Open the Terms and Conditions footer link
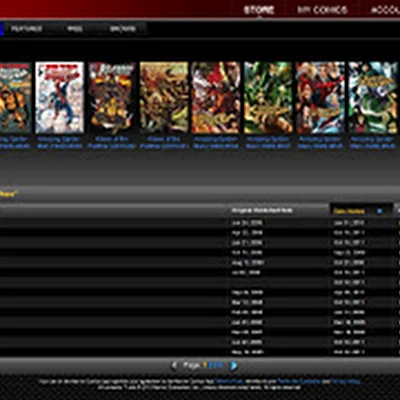This screenshot has width=400, height=400. pos(299,381)
